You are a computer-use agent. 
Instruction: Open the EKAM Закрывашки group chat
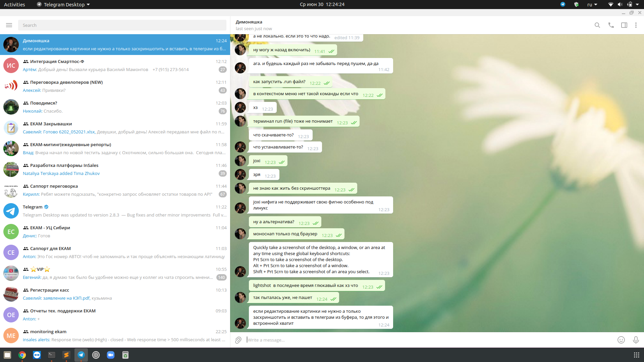115,128
